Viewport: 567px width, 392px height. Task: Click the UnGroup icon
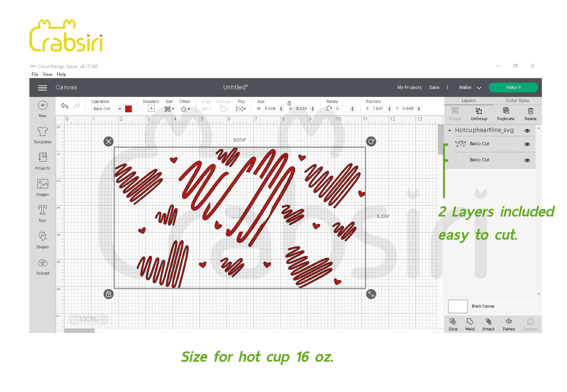[x=479, y=114]
